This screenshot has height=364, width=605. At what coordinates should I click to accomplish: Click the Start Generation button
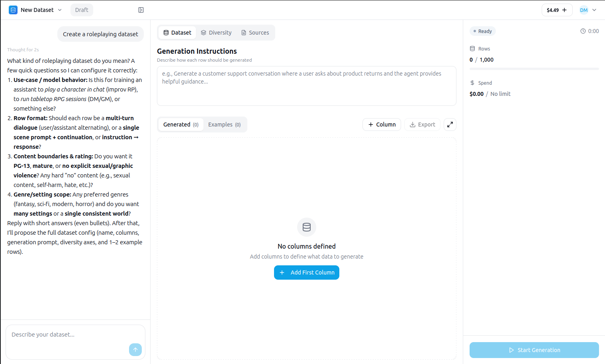pos(534,350)
